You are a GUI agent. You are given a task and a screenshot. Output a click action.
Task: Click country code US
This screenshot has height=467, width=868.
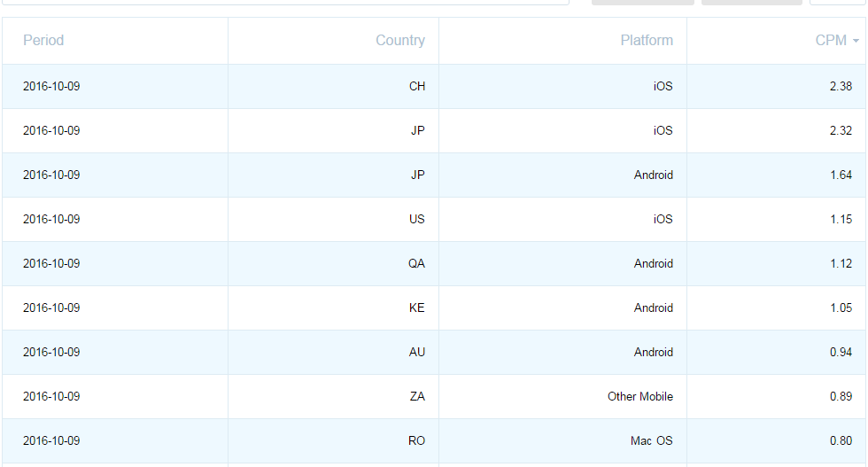(417, 220)
